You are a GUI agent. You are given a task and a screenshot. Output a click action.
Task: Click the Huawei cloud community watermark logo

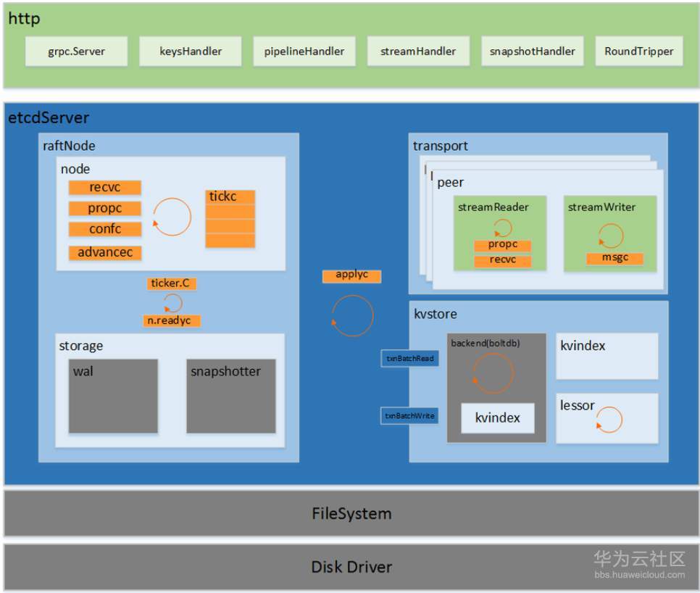639,563
